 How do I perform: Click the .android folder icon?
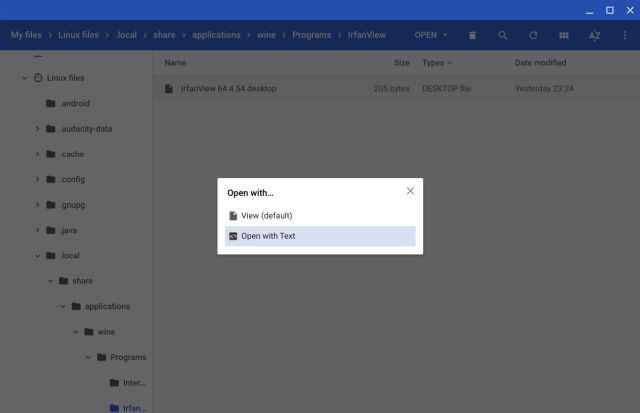(50, 103)
